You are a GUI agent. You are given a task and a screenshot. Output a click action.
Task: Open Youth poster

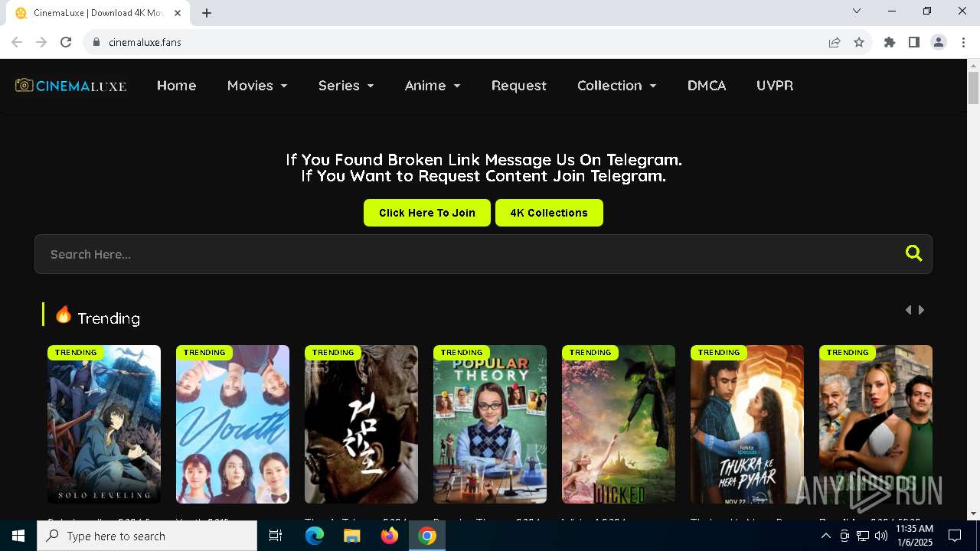[233, 424]
